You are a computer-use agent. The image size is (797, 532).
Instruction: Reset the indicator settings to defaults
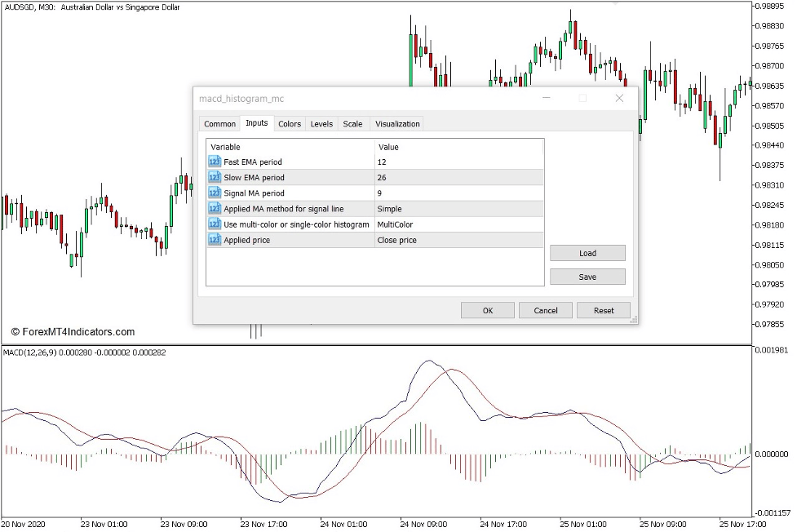(603, 310)
